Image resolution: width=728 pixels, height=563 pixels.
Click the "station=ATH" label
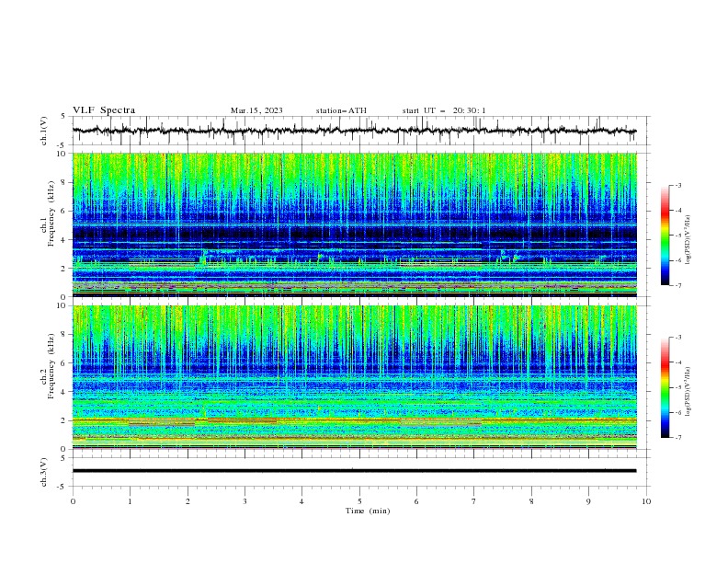341,110
